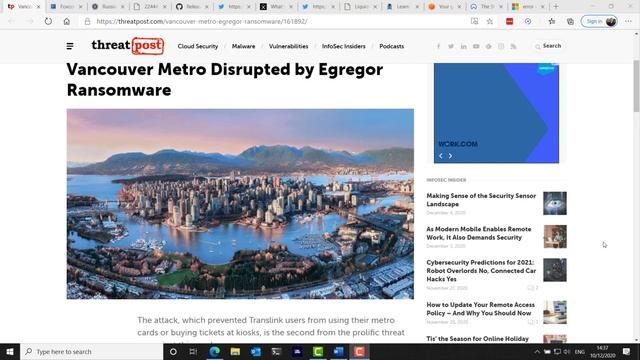Open Cloud Security menu item
This screenshot has height=360, width=640.
[x=198, y=47]
